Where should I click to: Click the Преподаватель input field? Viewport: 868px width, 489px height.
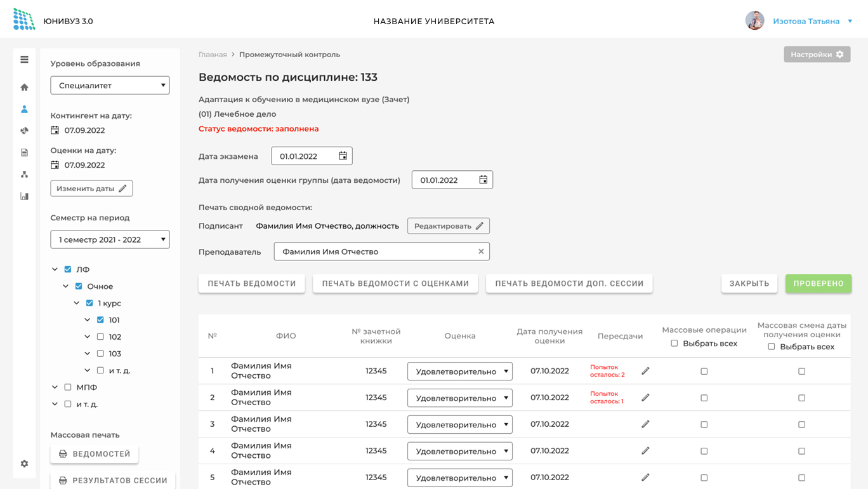pyautogui.click(x=382, y=251)
